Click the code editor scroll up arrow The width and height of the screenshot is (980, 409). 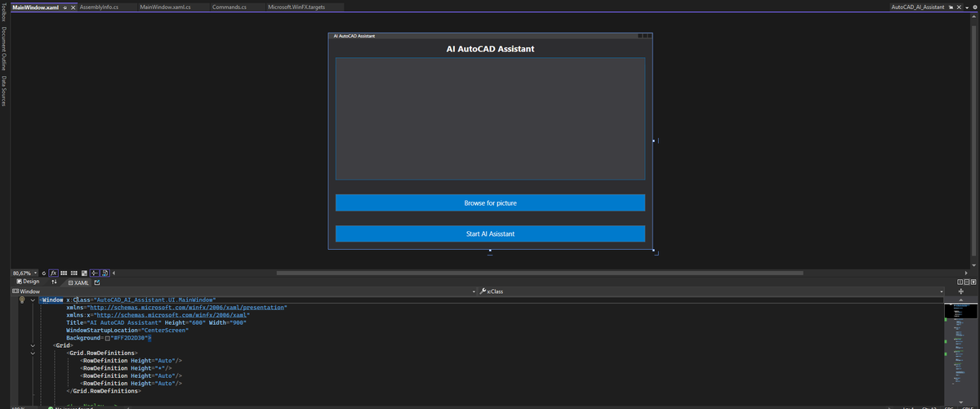[x=960, y=300]
